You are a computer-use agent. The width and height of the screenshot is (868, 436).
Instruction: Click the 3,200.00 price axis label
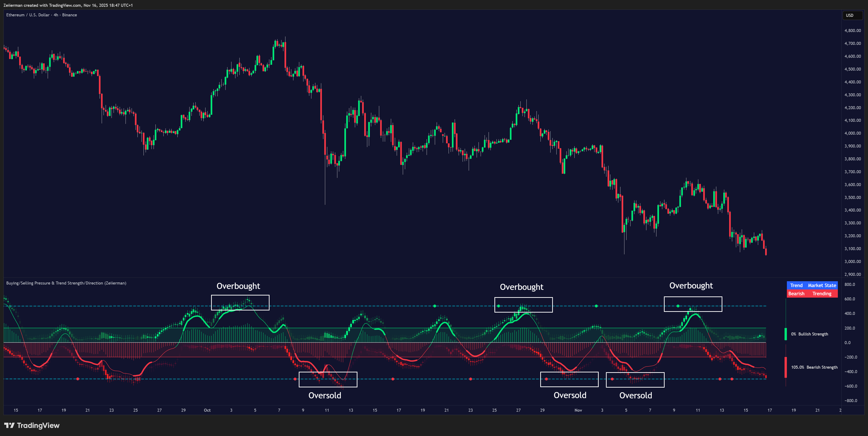coord(853,236)
